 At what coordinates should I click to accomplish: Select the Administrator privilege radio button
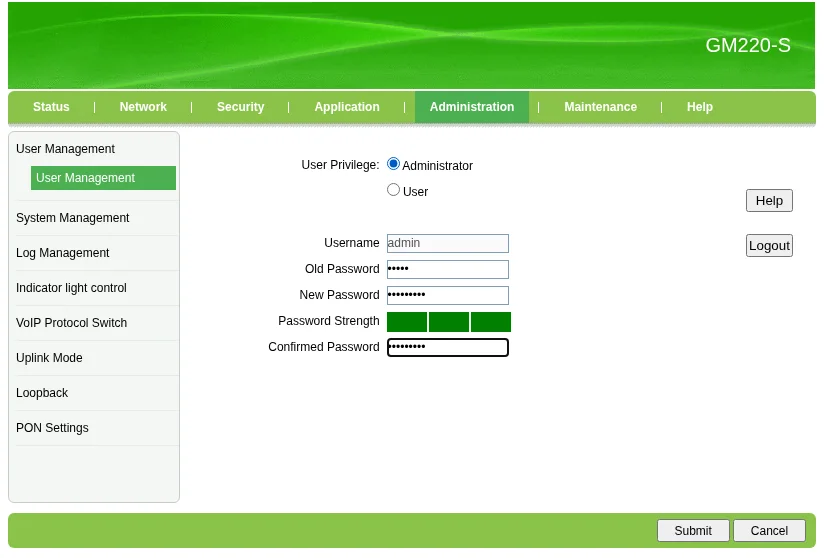coord(393,164)
